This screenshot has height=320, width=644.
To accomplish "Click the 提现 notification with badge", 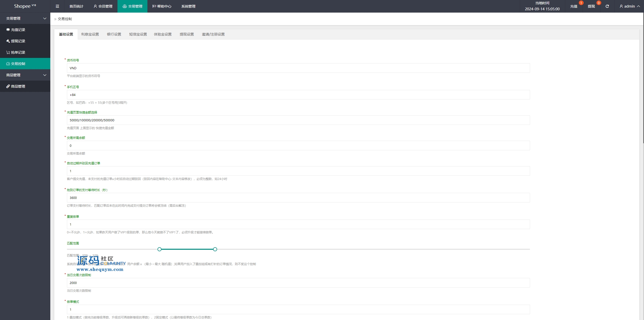I will [x=591, y=6].
